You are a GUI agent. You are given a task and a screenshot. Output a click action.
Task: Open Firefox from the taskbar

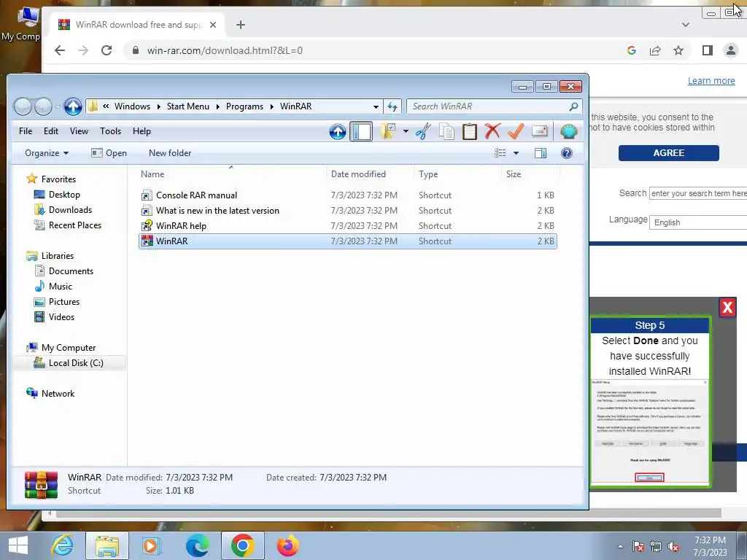point(287,545)
